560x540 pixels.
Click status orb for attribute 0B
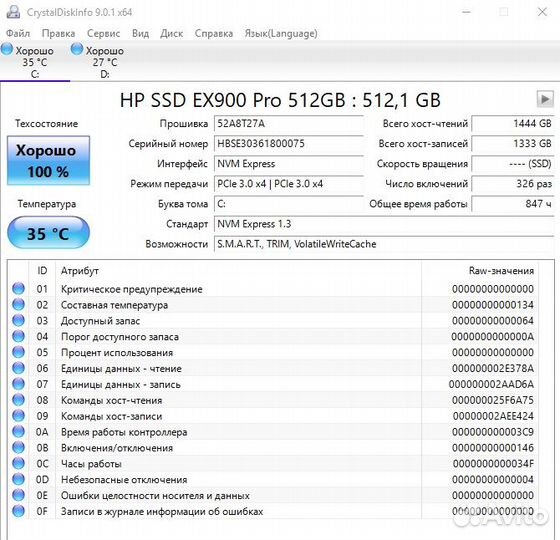coord(19,448)
